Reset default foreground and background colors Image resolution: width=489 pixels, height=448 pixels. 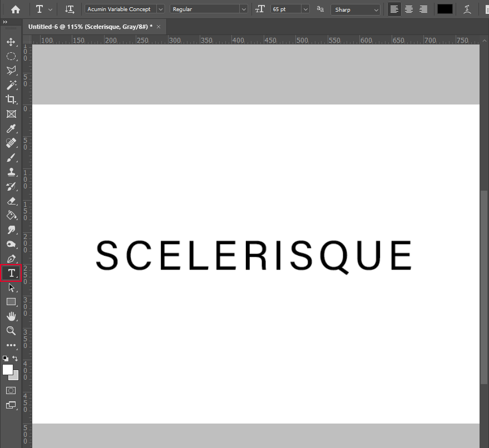[6, 359]
